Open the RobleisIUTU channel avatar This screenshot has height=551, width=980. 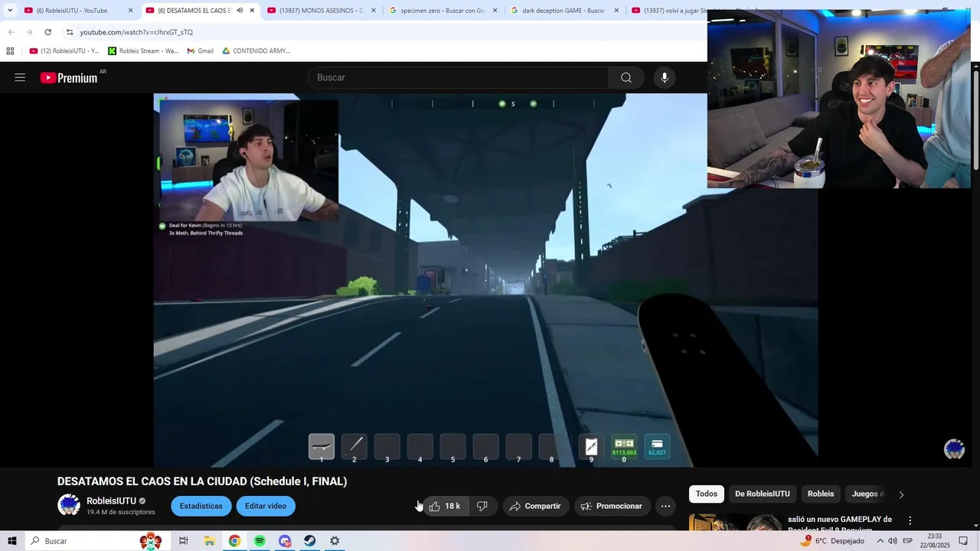coord(69,505)
